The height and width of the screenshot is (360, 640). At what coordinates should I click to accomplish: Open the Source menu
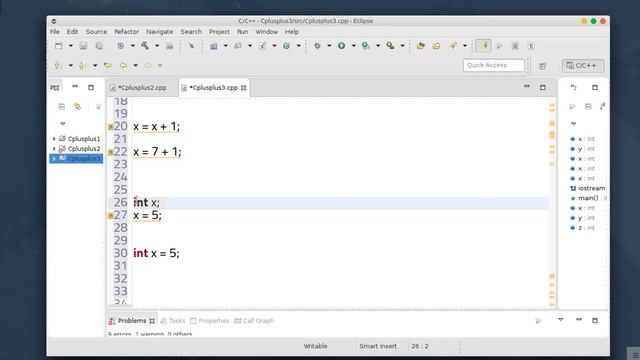pos(96,31)
